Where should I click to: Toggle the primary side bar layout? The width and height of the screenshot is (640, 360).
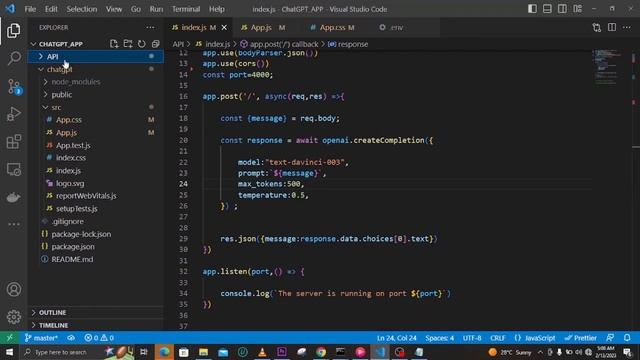[x=532, y=9]
